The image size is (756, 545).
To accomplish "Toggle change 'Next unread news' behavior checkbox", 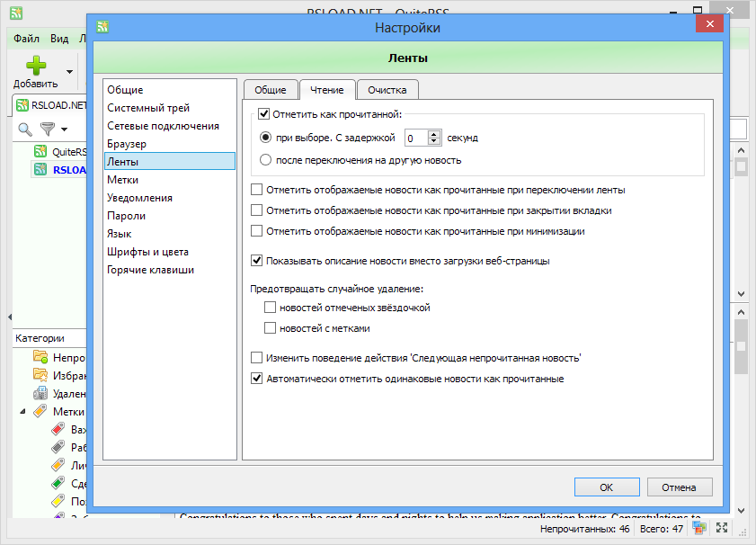I will 256,358.
